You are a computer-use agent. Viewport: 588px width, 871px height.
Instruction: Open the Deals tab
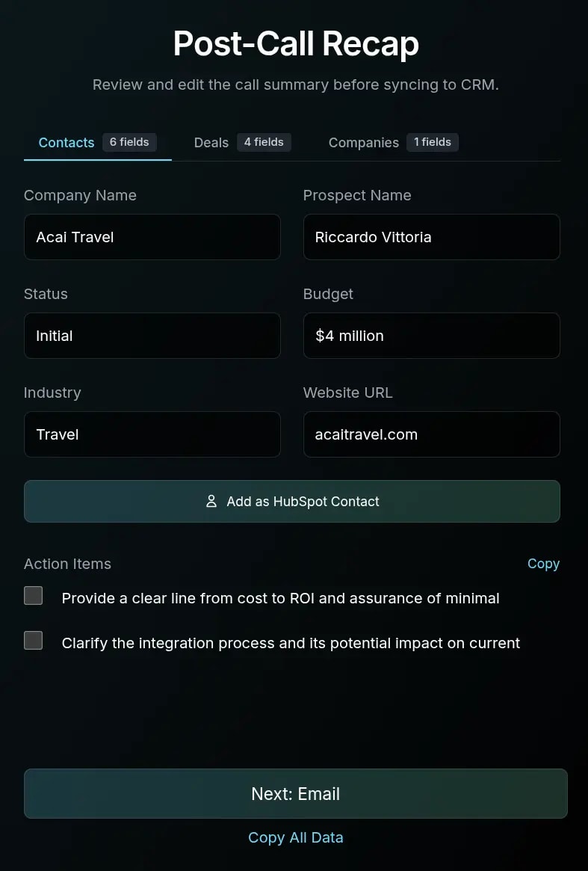(x=211, y=143)
